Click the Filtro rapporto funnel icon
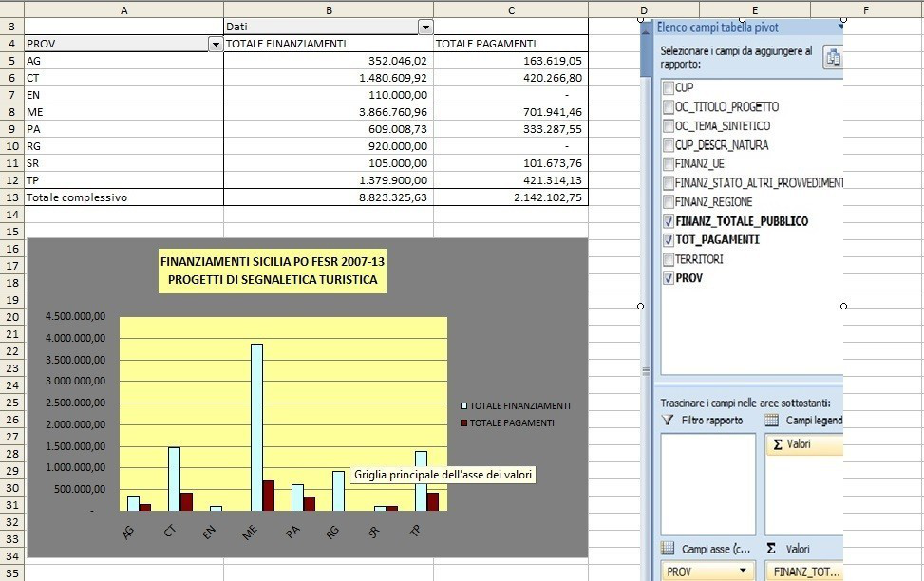 [x=667, y=421]
